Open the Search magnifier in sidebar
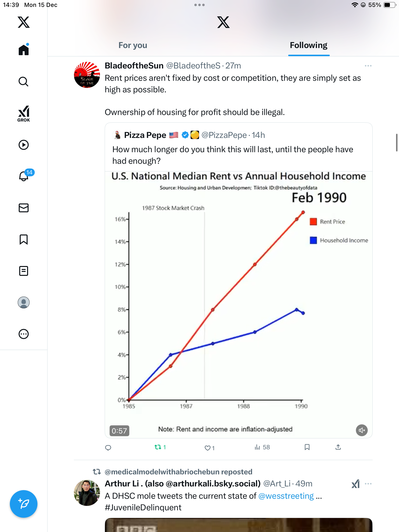 pyautogui.click(x=24, y=82)
